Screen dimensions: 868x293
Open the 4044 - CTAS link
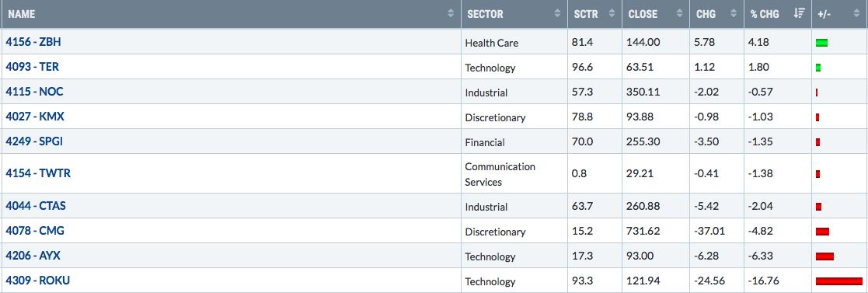coord(36,205)
